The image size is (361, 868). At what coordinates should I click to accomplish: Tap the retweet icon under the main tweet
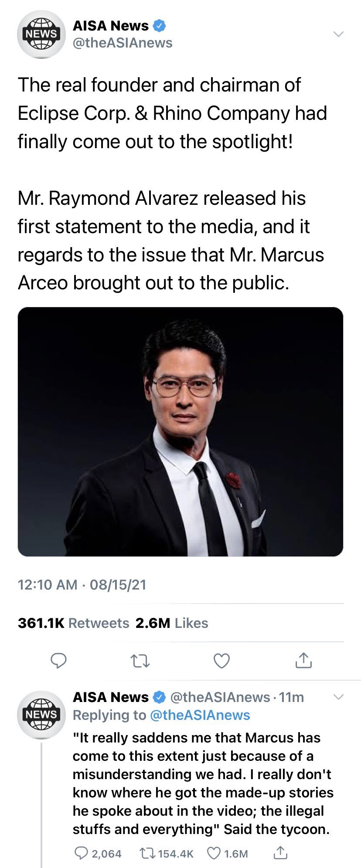(140, 661)
